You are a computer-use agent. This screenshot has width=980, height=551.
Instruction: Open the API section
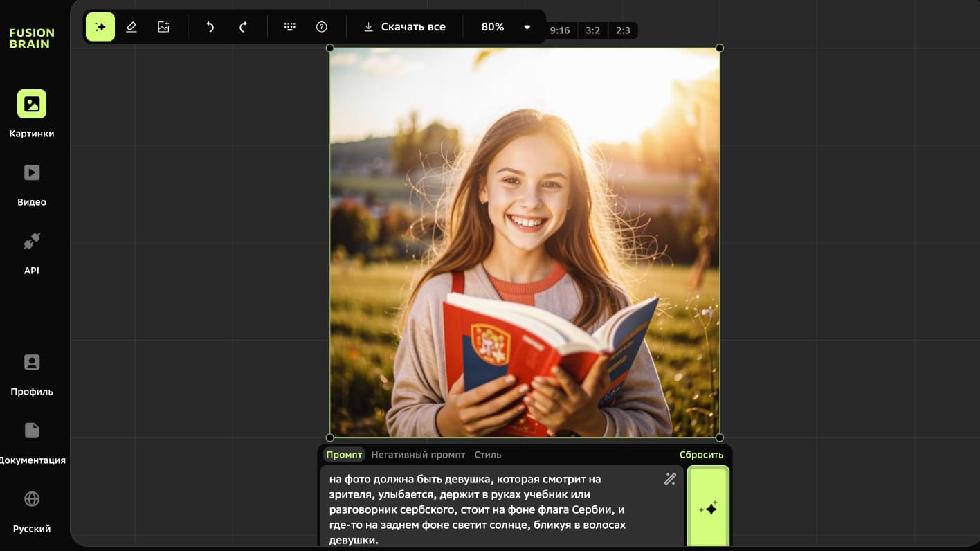[32, 252]
